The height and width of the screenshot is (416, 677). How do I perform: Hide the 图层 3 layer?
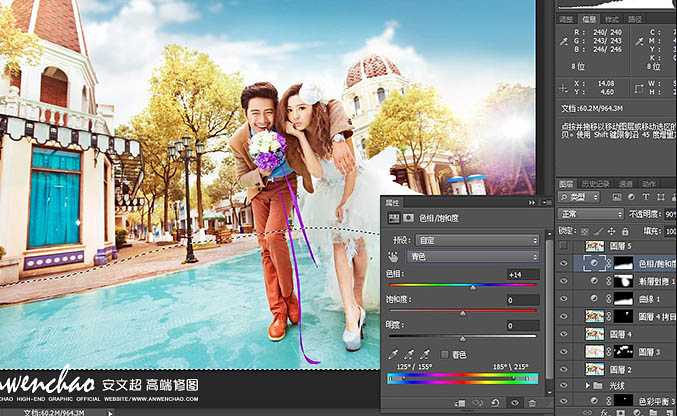point(563,352)
